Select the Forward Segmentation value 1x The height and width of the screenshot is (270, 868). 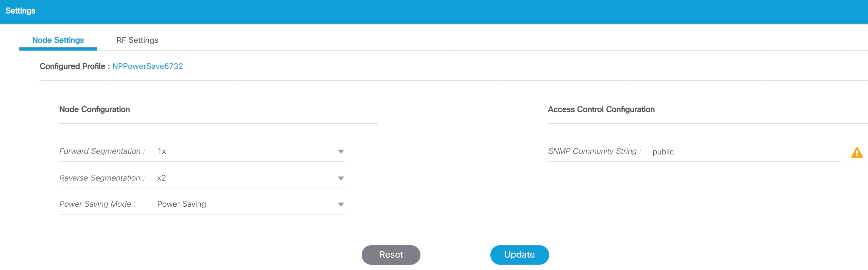pyautogui.click(x=162, y=151)
